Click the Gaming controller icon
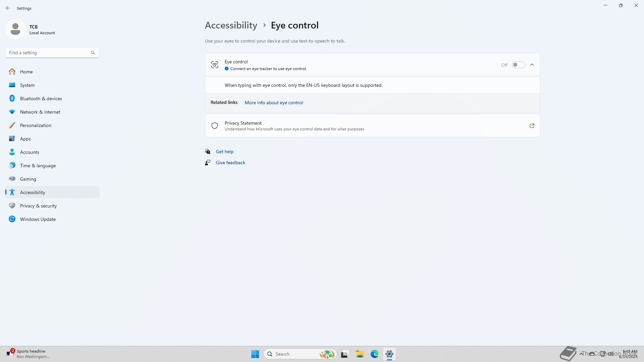Screen dimensions: 644x362 pos(12,179)
